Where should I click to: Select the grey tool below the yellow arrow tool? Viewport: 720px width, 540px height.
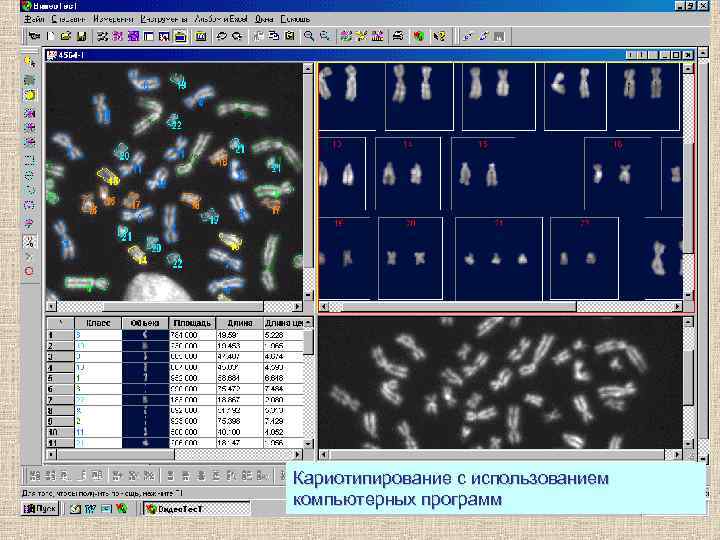[x=30, y=80]
